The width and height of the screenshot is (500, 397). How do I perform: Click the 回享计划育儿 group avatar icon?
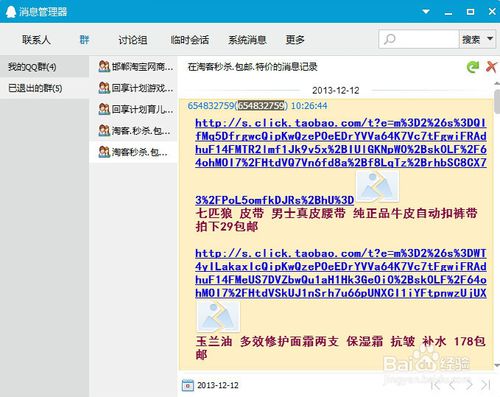pos(104,109)
